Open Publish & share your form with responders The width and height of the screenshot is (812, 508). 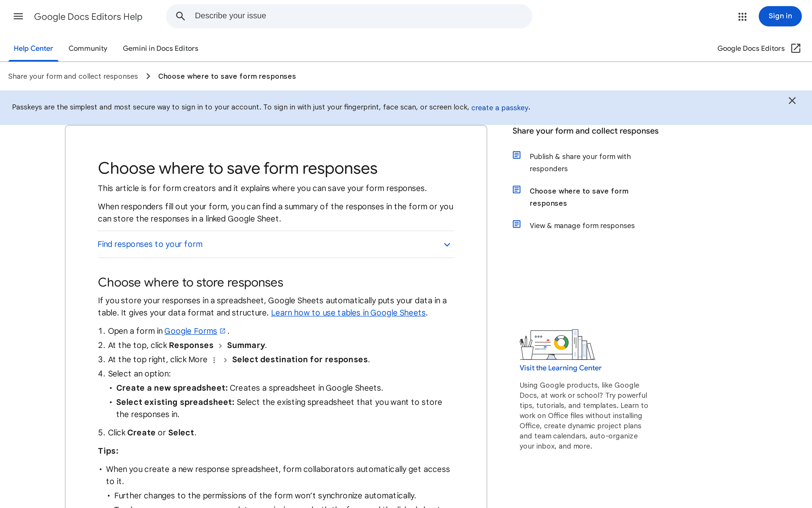click(x=580, y=163)
